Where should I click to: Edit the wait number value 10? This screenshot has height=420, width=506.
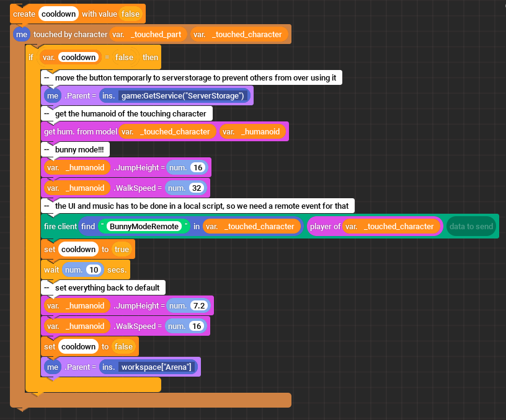pos(94,269)
